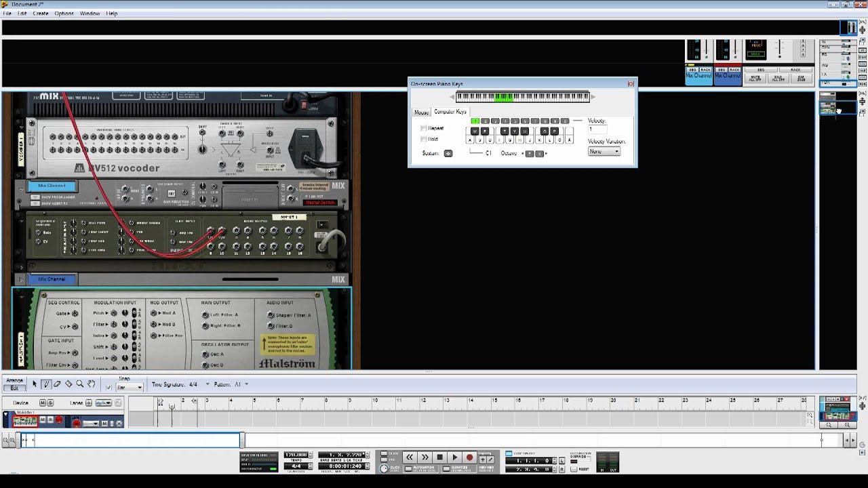Toggle Automation as performance controllers button

tap(410, 468)
